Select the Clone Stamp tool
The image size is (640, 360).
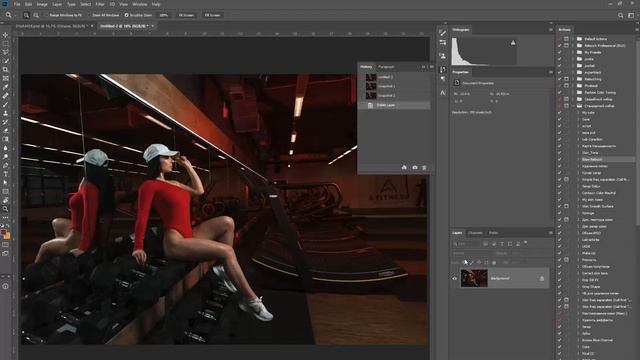click(5, 113)
